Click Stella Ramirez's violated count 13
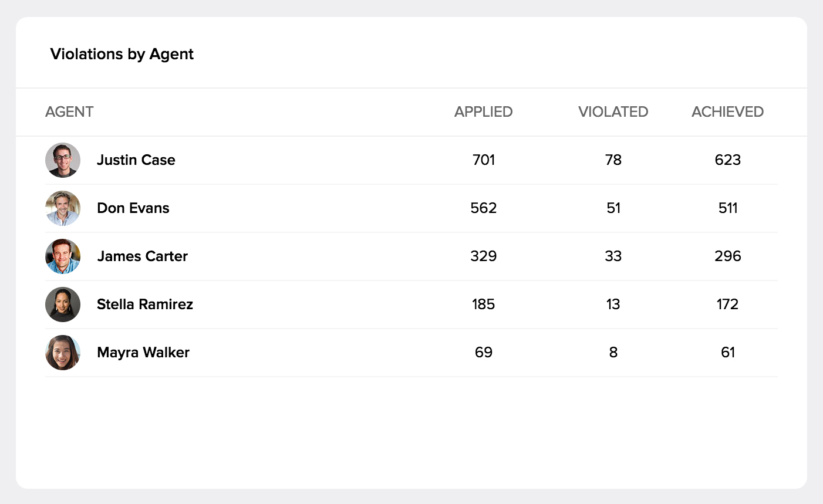Image resolution: width=823 pixels, height=504 pixels. point(613,305)
